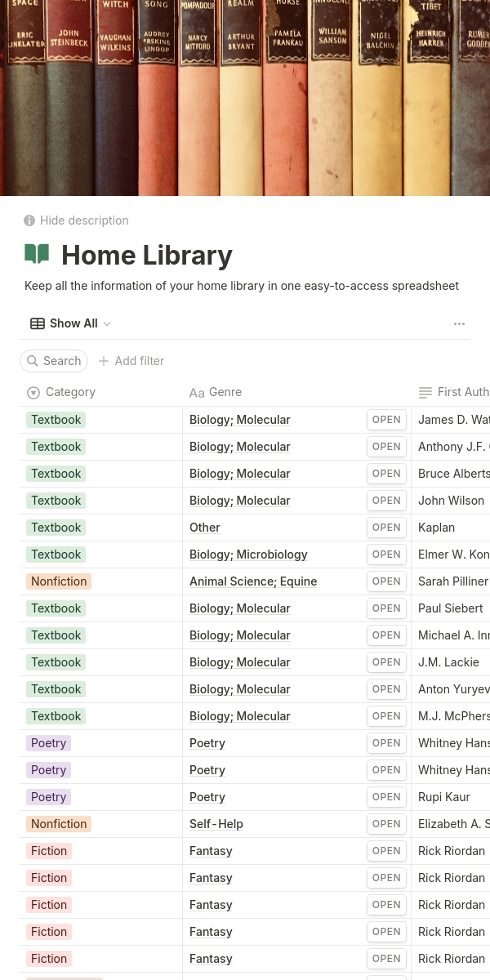Click the table view icon next to Show All
This screenshot has height=980, width=490.
[38, 323]
